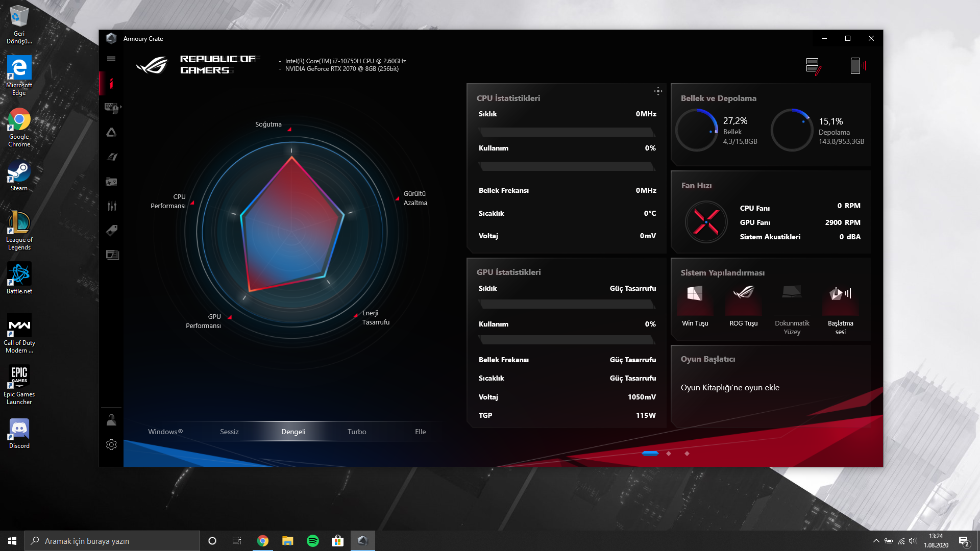Toggle the Win Tuşu key setting
This screenshot has height=551, width=980.
tap(695, 300)
